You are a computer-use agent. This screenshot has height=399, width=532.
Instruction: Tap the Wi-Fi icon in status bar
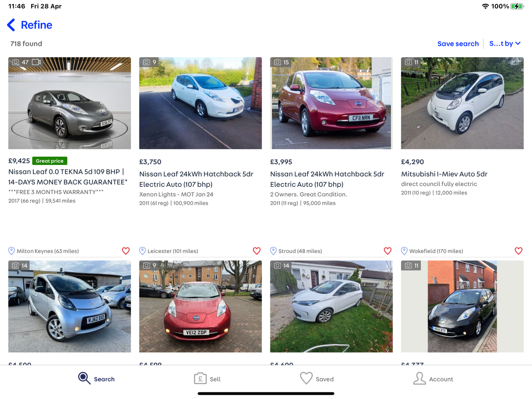[485, 6]
